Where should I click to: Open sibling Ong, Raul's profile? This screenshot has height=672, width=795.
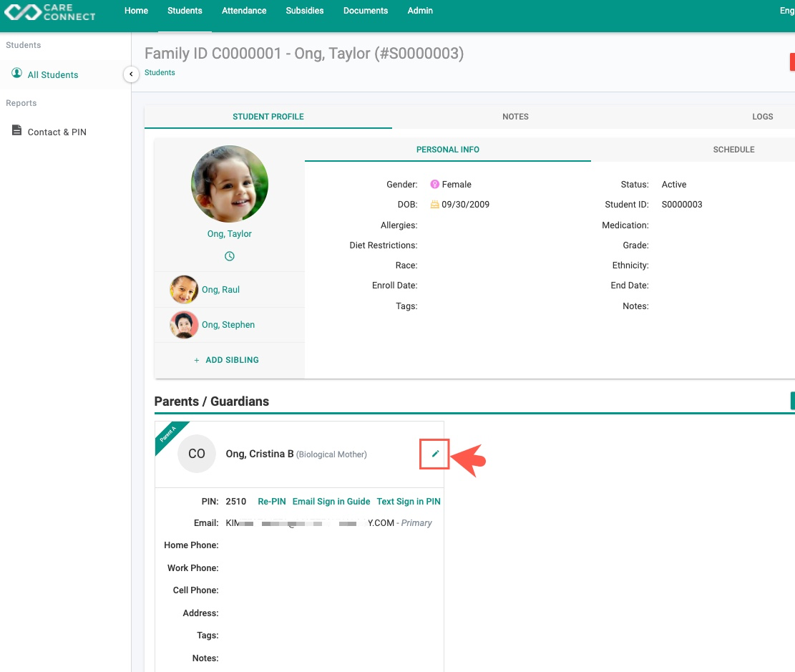(220, 290)
